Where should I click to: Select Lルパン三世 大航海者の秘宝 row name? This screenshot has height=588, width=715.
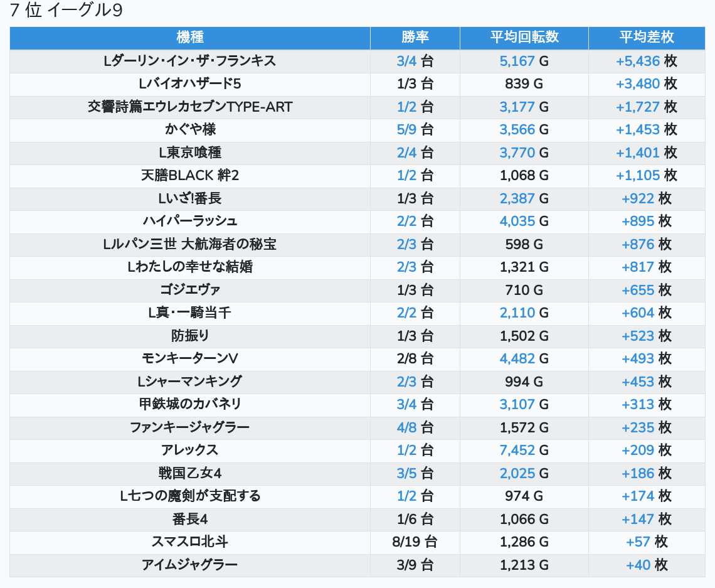189,244
